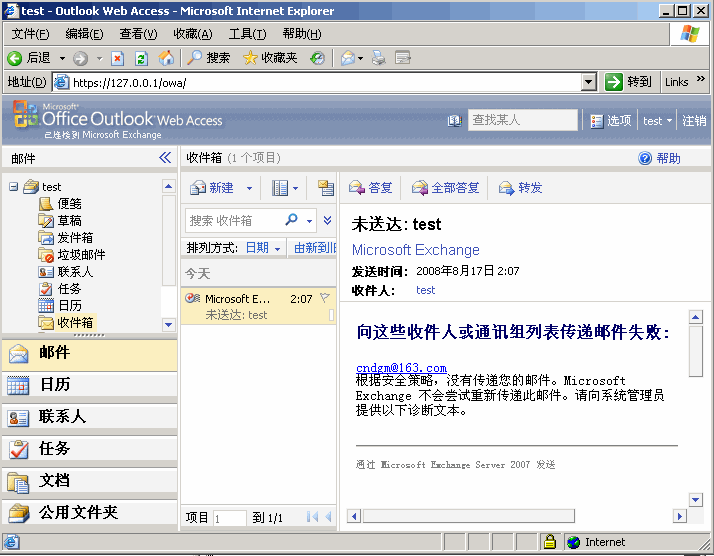The image size is (714, 556).
Task: Click the IE Refresh toolbar icon
Action: 142,58
